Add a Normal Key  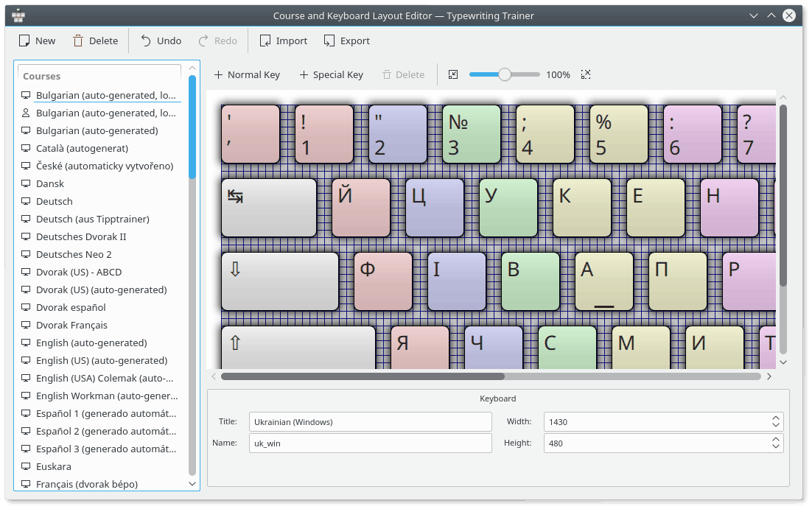coord(247,74)
